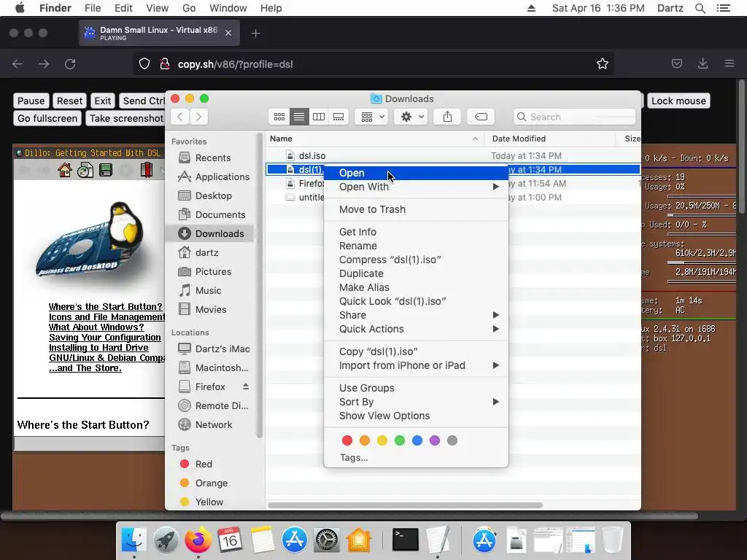This screenshot has height=560, width=747.
Task: Select Show View Options
Action: tap(416, 415)
